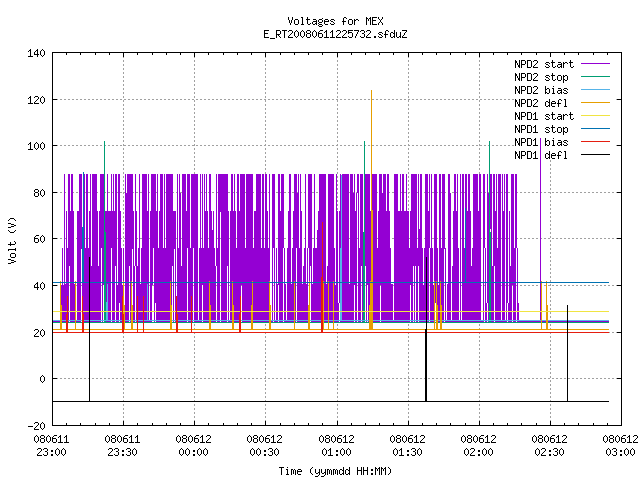Click the y-axis tick value 140
Viewport: 640px width, 480px height.
tap(36, 53)
